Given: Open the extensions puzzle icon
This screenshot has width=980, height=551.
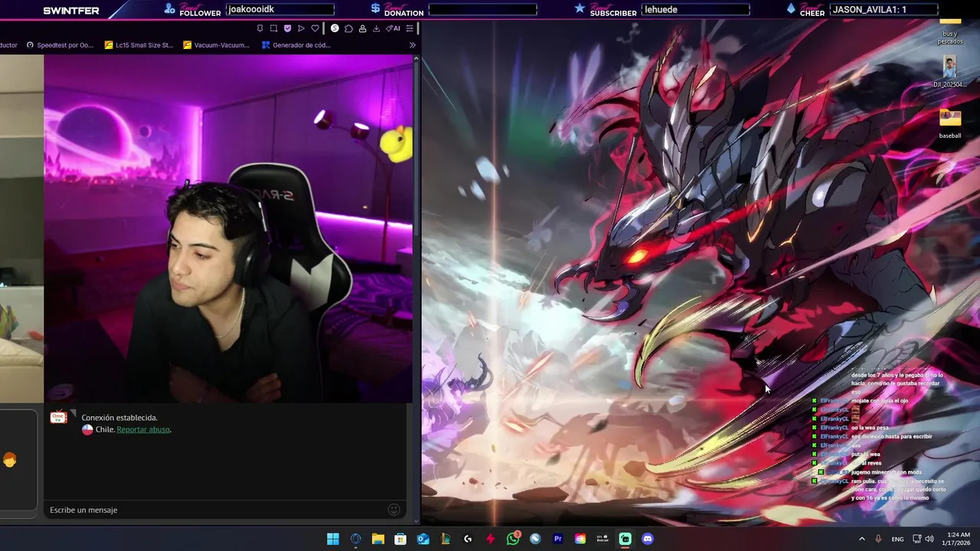Looking at the screenshot, I should (348, 28).
